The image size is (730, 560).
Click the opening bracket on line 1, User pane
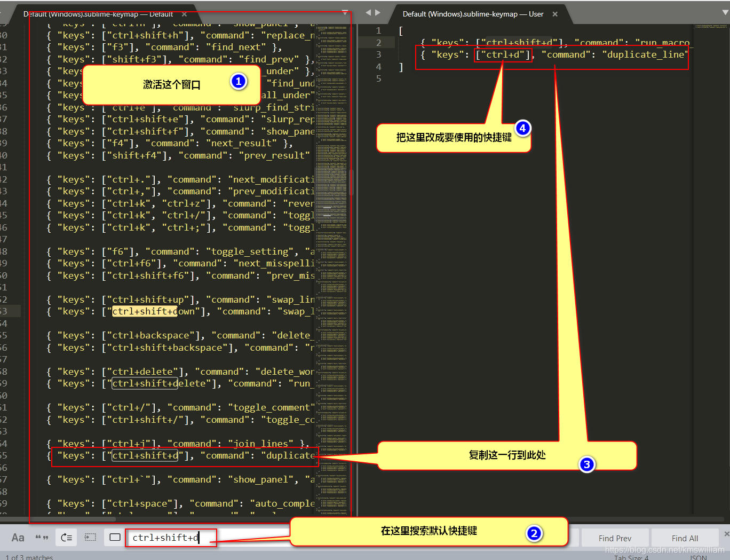pos(401,31)
